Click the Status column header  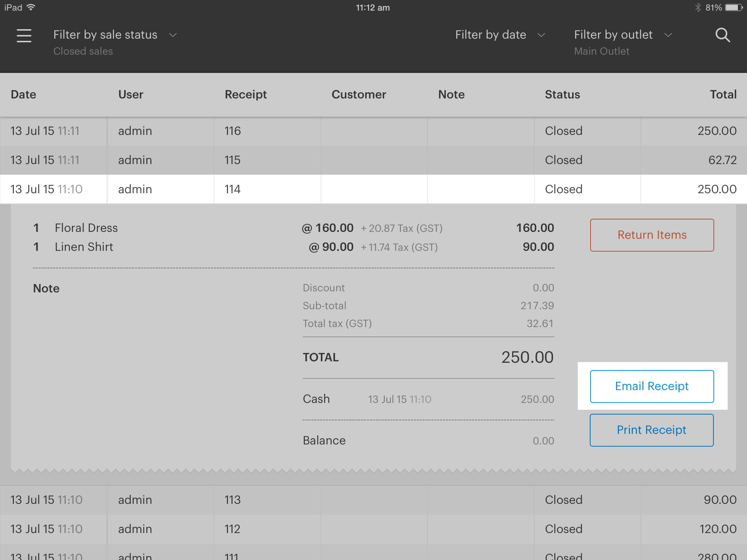click(562, 95)
